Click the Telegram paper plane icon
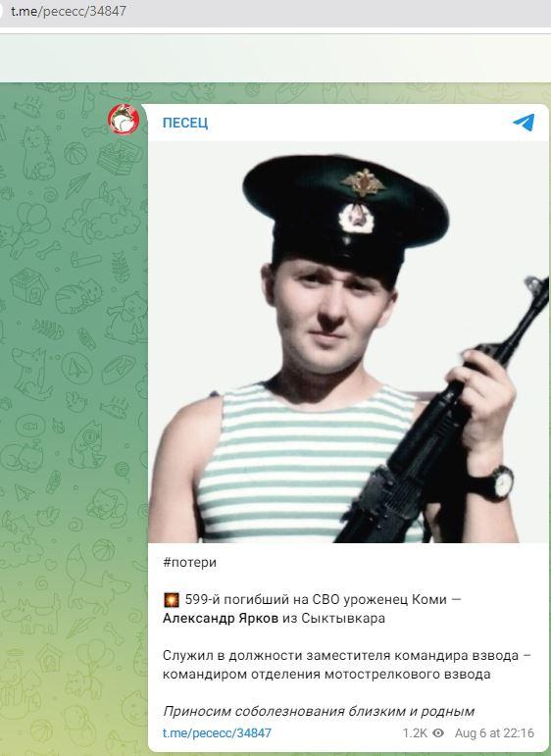The width and height of the screenshot is (551, 756). [524, 123]
